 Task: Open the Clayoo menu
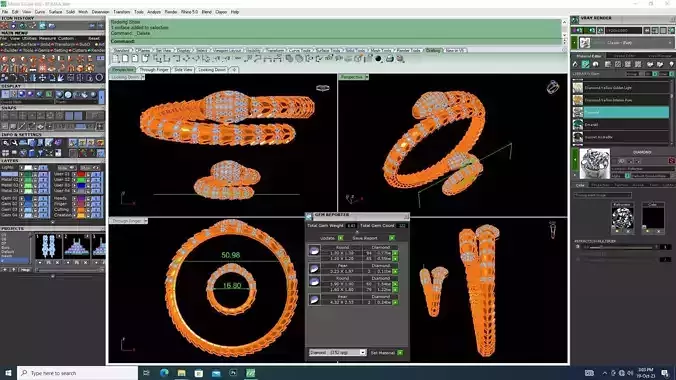pyautogui.click(x=221, y=12)
